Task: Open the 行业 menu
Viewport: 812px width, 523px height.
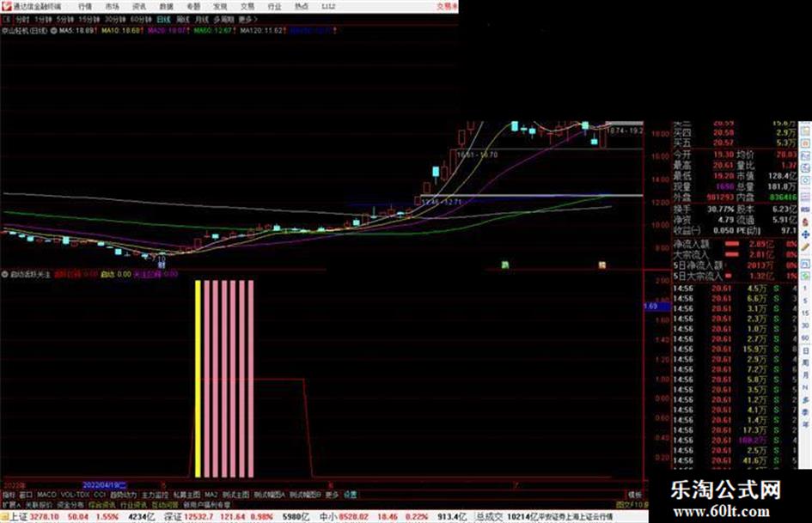Action: click(274, 7)
